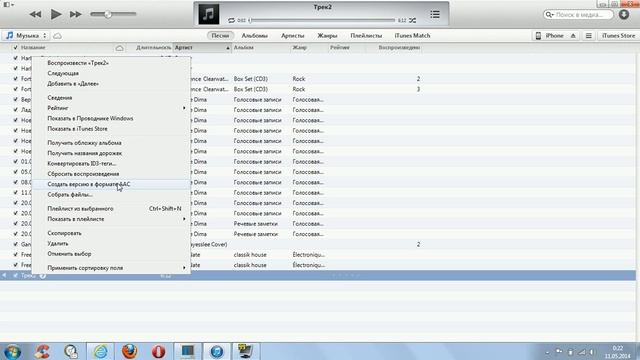Click the rewind previous track button
The width and height of the screenshot is (640, 360).
point(36,14)
